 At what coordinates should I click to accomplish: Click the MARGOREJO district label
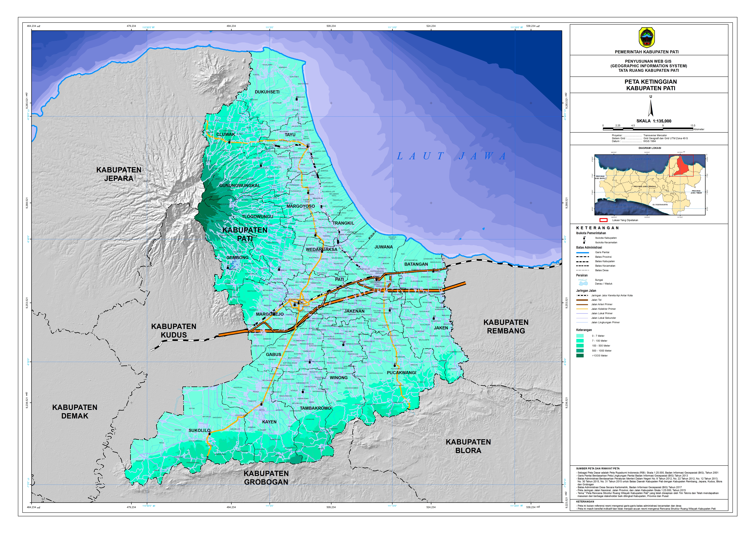270,314
